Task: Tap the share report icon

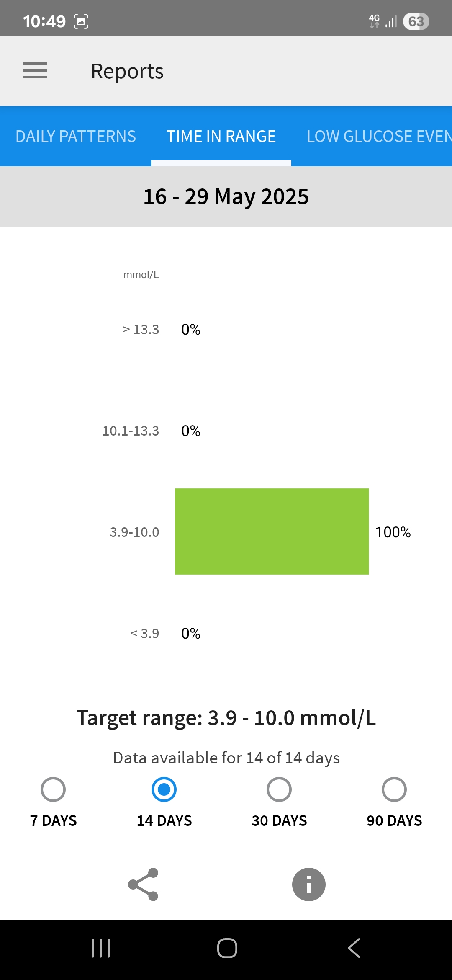Action: click(x=143, y=884)
